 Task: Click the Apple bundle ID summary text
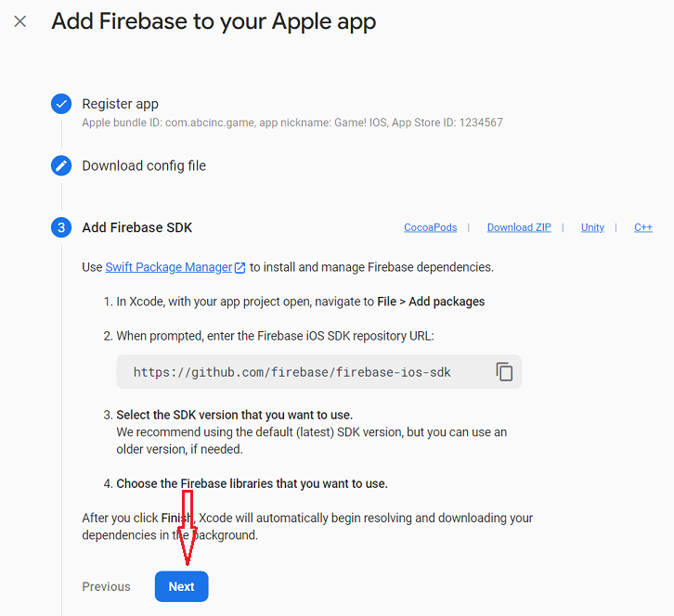pyautogui.click(x=292, y=122)
